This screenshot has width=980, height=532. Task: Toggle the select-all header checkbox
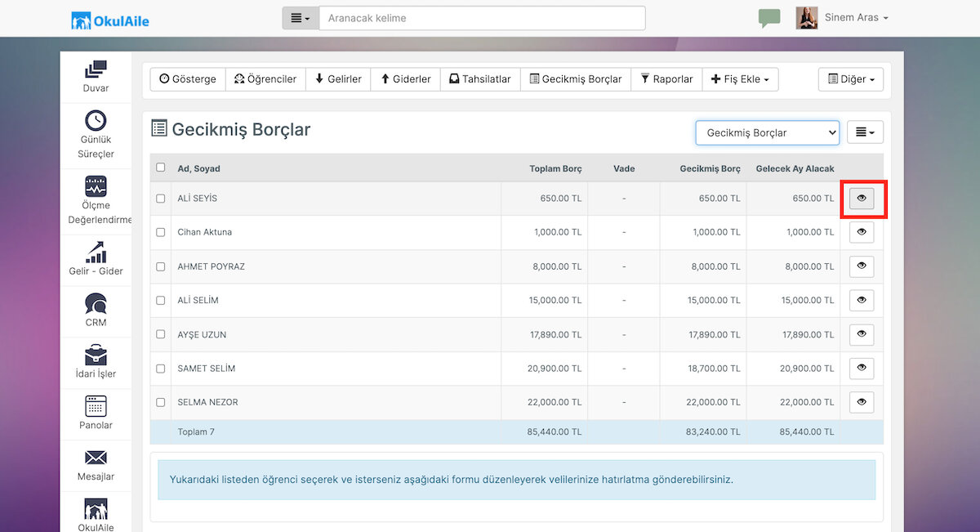pyautogui.click(x=160, y=168)
